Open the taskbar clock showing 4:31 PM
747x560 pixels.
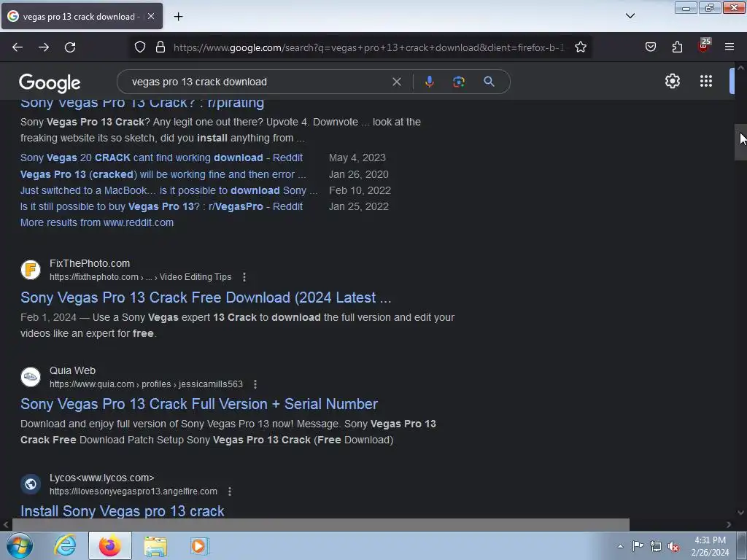(710, 546)
